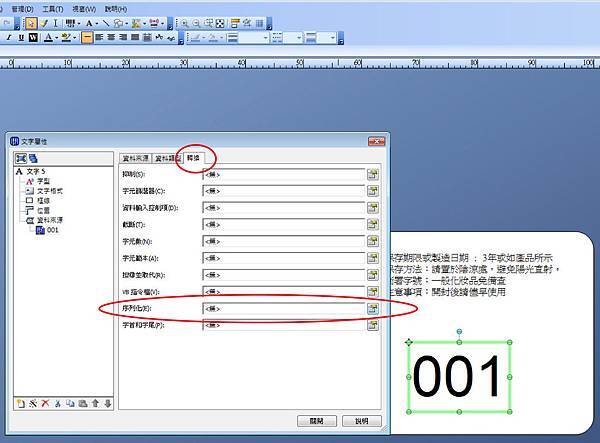Viewport: 600px width, 443px height.
Task: Open the 視窗(W) menu
Action: click(x=84, y=9)
